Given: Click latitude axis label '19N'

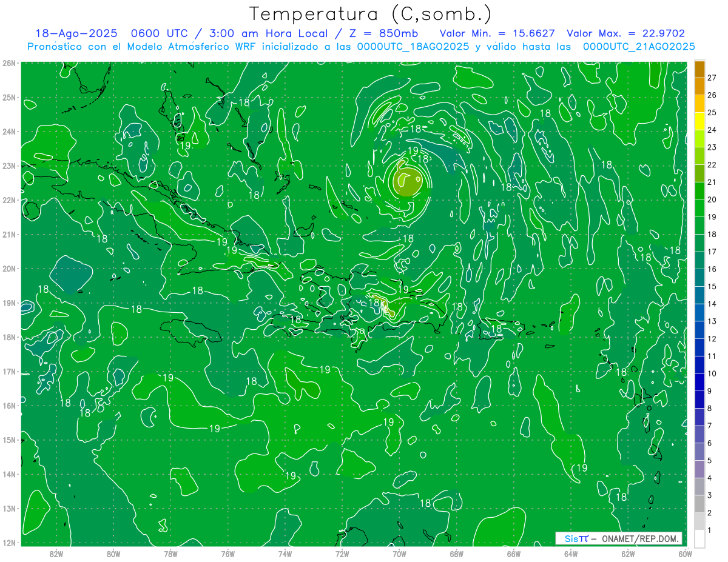Looking at the screenshot, I should tap(9, 303).
